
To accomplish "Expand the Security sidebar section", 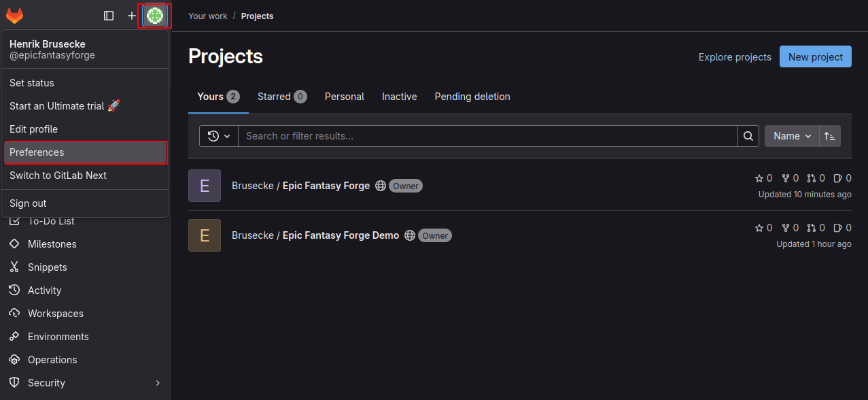I will (x=86, y=383).
